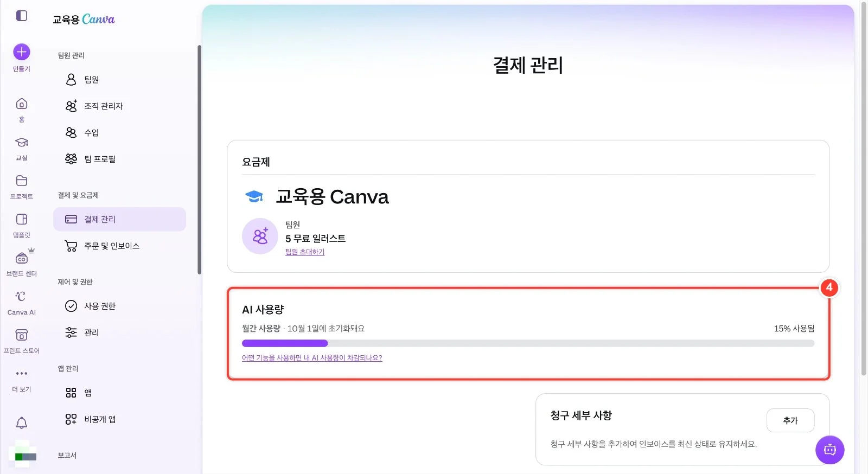Viewport: 868px width, 474px height.
Task: Open the purple assistant chat button
Action: 829,450
